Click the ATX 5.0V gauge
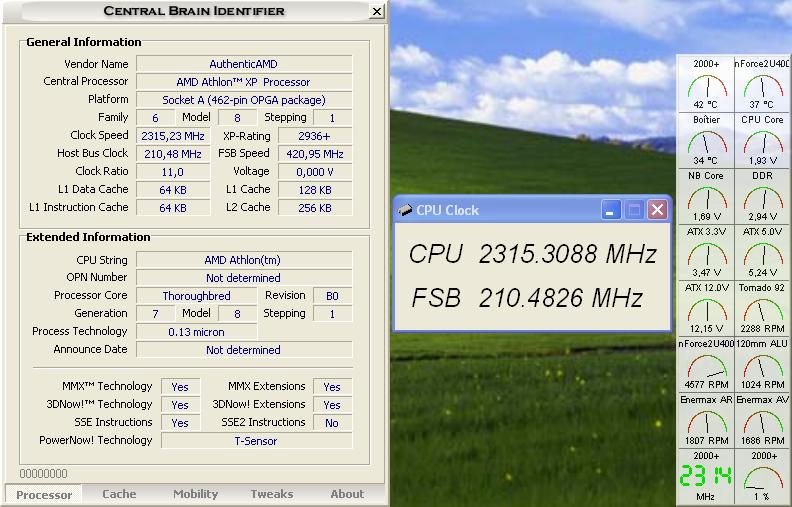The width and height of the screenshot is (792, 507). 762,252
